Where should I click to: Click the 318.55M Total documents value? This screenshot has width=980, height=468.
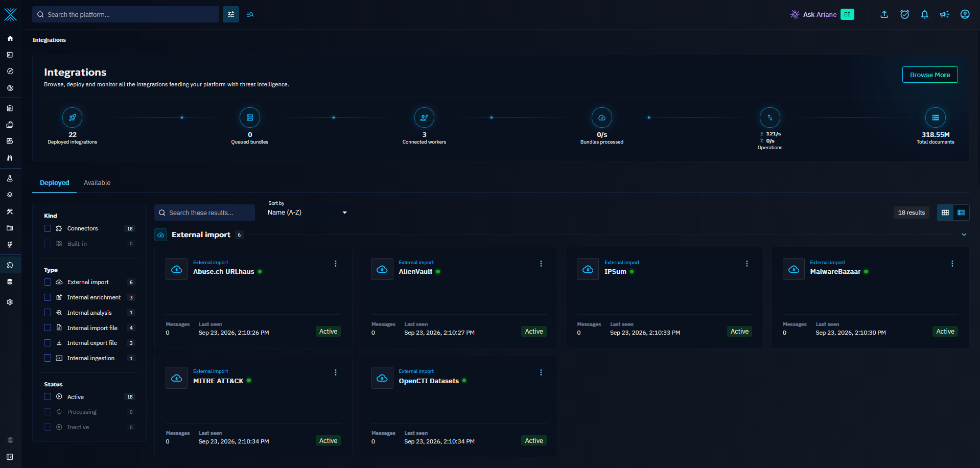click(936, 135)
